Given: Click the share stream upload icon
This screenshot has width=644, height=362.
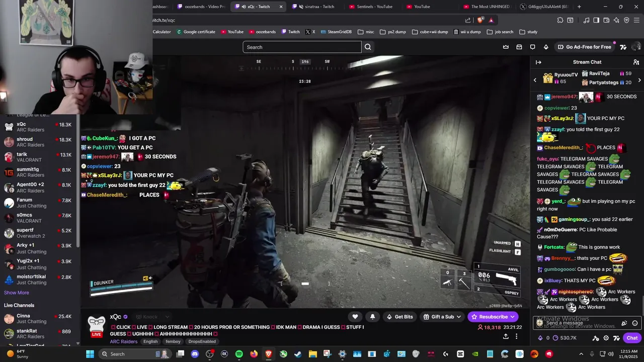Looking at the screenshot, I should pyautogui.click(x=506, y=336).
